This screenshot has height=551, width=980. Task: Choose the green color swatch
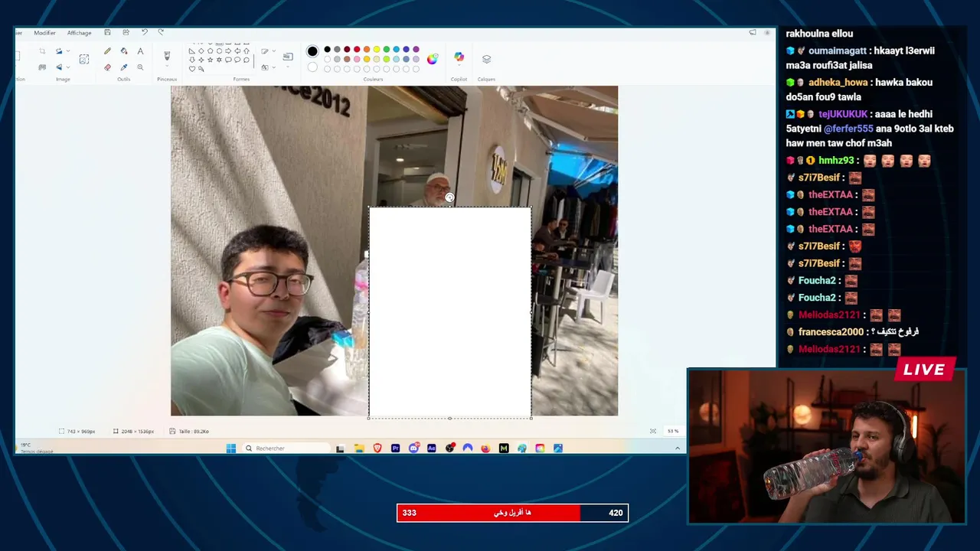pyautogui.click(x=386, y=49)
